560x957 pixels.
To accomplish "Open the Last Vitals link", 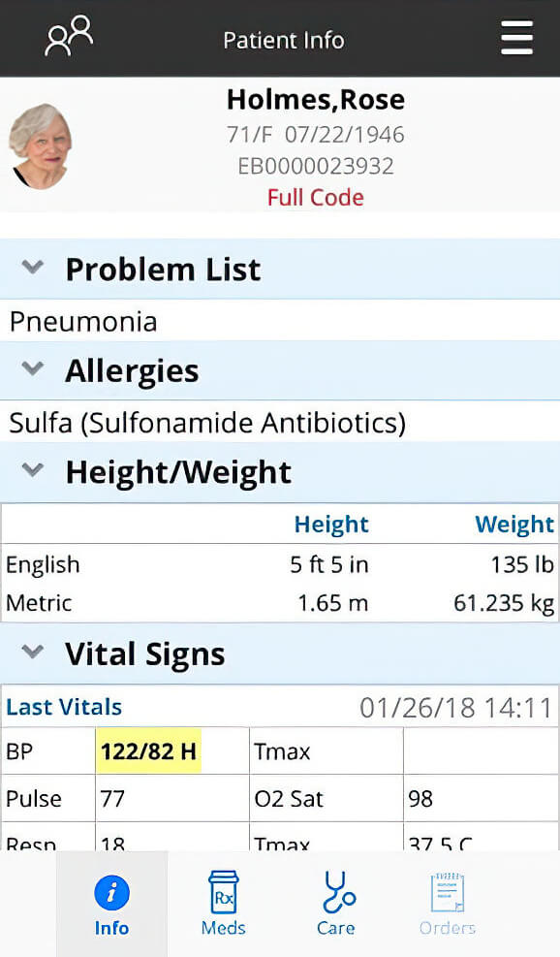I will coord(64,707).
